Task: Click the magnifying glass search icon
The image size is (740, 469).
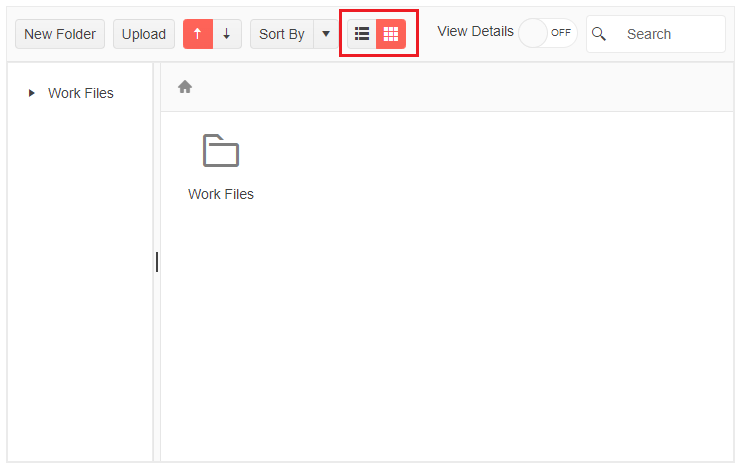Action: [x=600, y=34]
